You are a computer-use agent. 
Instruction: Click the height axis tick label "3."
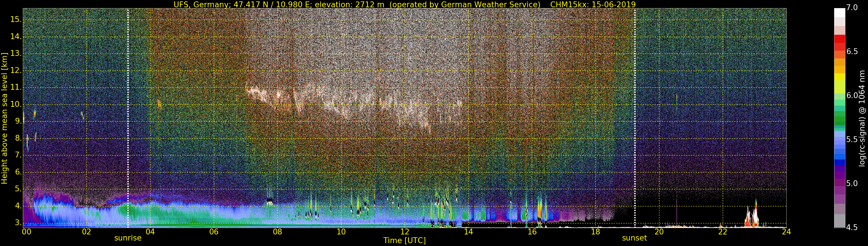pyautogui.click(x=18, y=223)
